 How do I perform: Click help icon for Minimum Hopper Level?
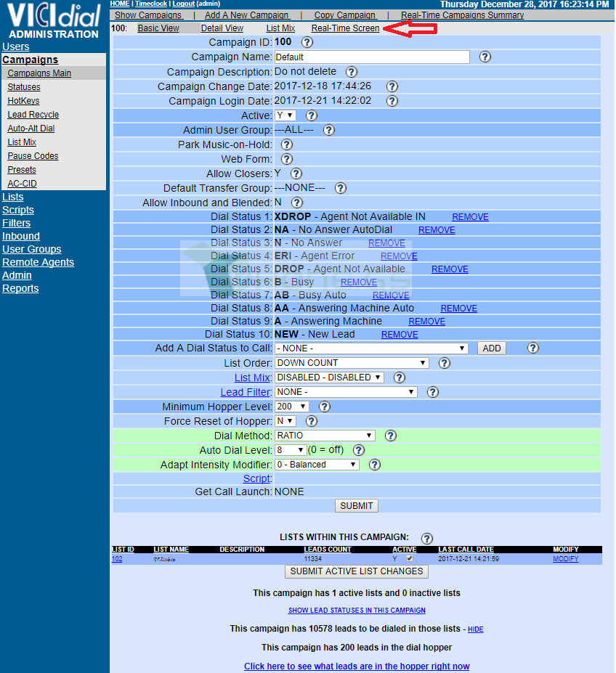324,407
